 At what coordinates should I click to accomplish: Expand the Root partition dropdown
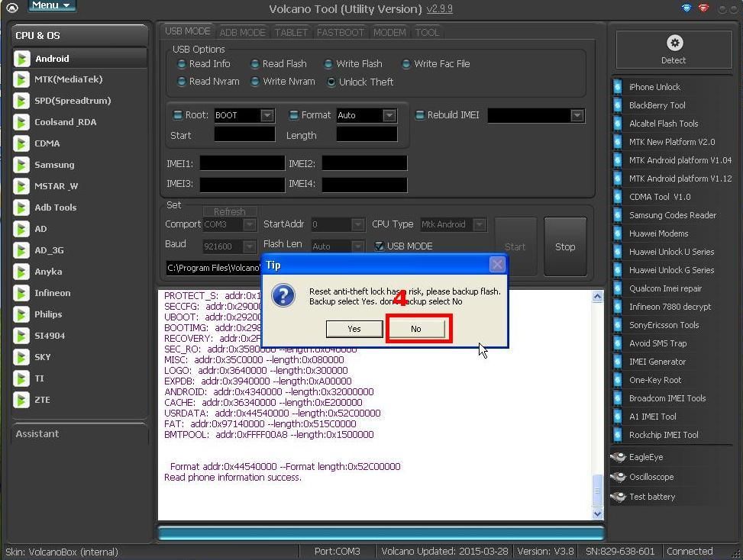click(x=267, y=115)
